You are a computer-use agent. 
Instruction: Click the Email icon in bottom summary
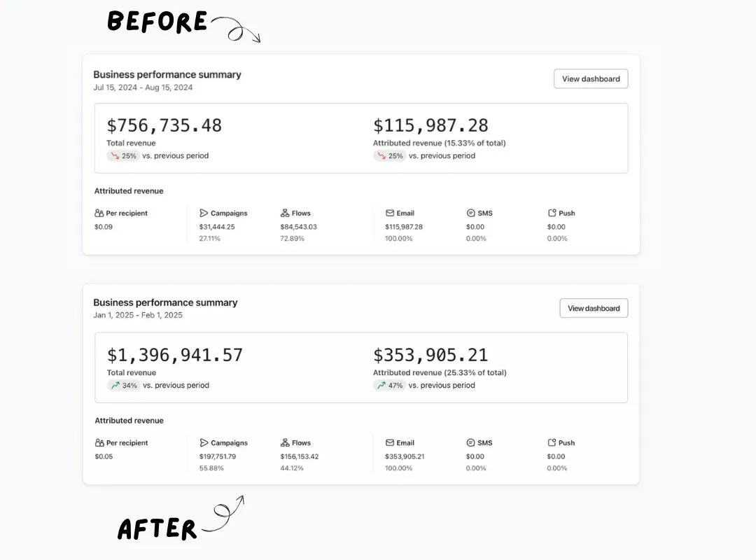pos(390,442)
